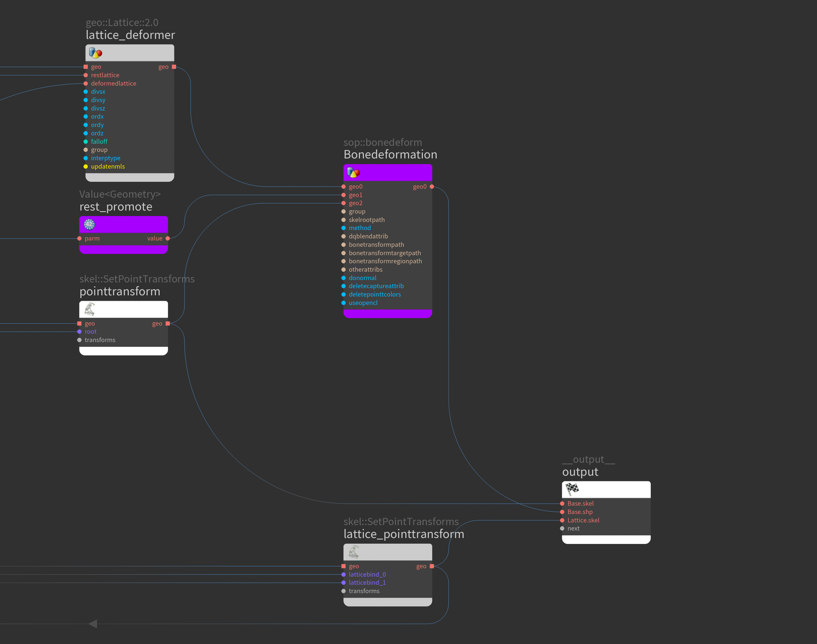Click the lattice_deformer node icon
This screenshot has height=644, width=817.
pos(95,53)
